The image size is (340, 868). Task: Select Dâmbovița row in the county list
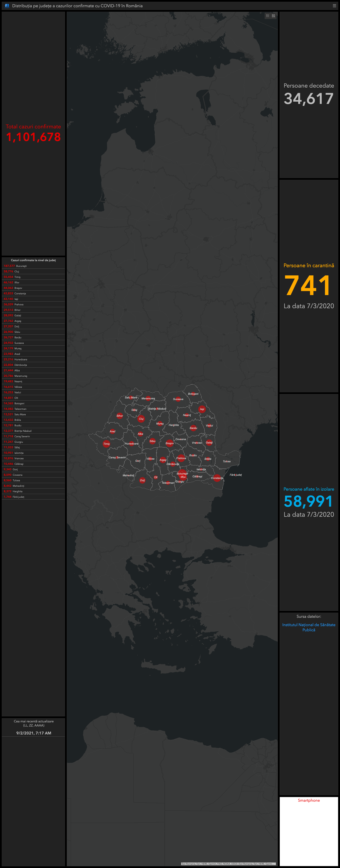33,365
